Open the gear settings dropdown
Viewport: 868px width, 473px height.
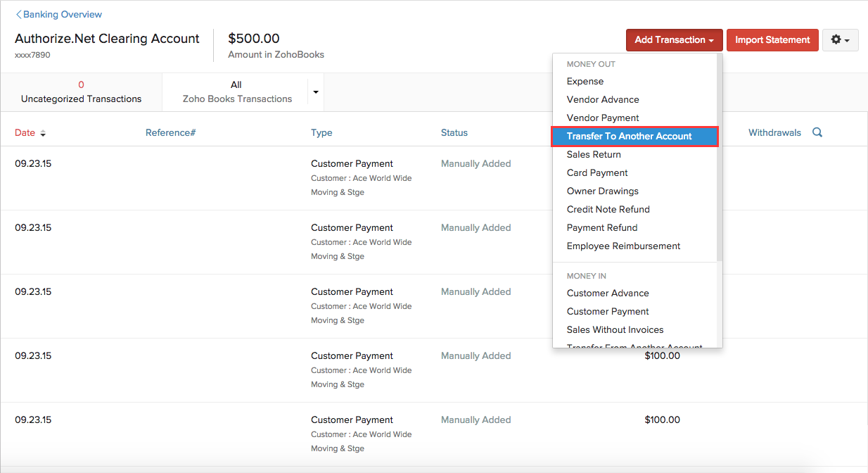click(x=840, y=40)
